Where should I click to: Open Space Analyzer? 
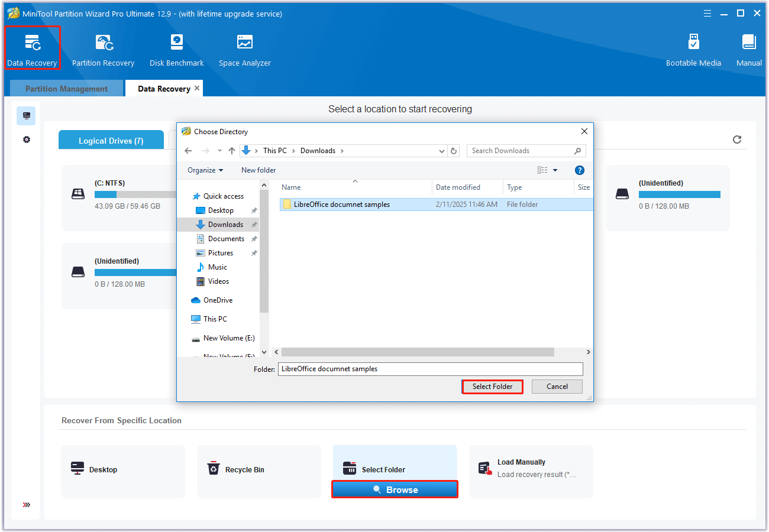point(244,50)
